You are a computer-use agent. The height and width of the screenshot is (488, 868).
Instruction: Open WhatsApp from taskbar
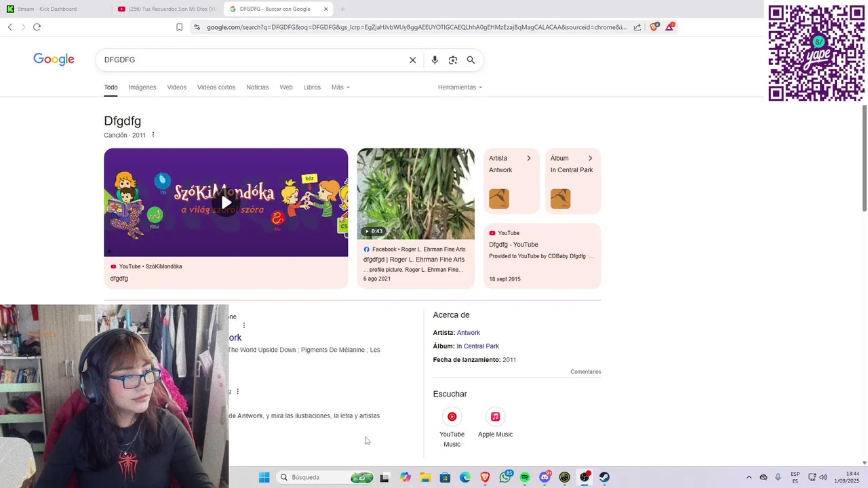pyautogui.click(x=505, y=477)
